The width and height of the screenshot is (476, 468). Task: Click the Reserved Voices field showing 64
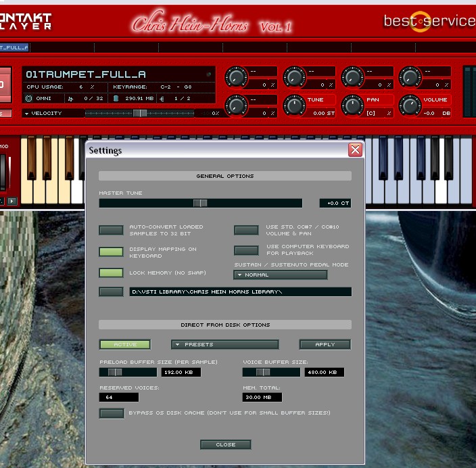[x=119, y=397]
